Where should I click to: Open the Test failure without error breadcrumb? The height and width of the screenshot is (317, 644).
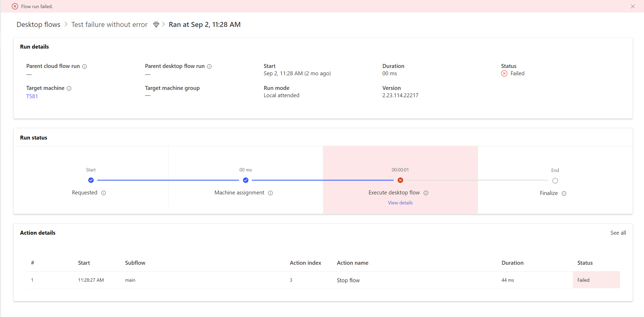(109, 24)
